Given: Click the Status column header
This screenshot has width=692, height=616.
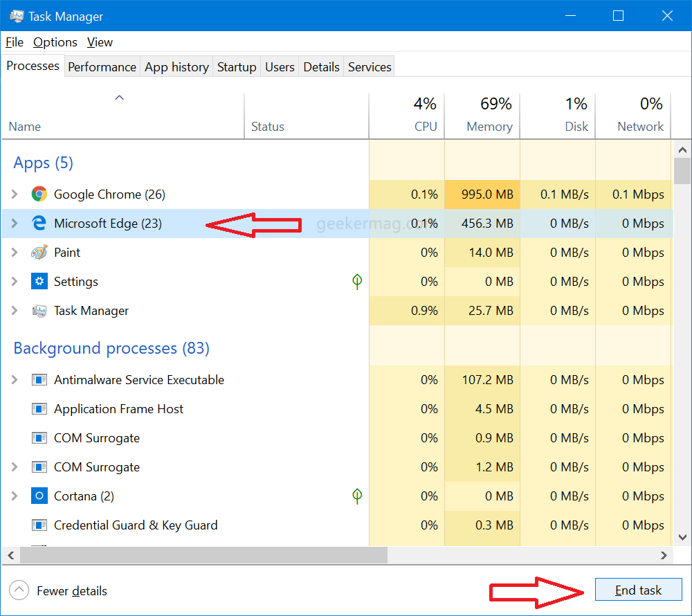Looking at the screenshot, I should pyautogui.click(x=307, y=116).
